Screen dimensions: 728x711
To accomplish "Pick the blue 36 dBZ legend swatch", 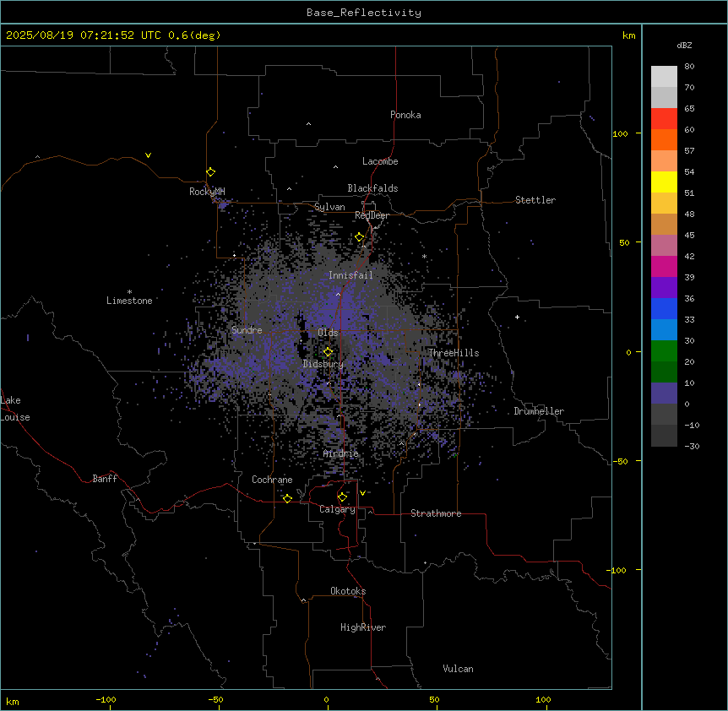I will 664,308.
